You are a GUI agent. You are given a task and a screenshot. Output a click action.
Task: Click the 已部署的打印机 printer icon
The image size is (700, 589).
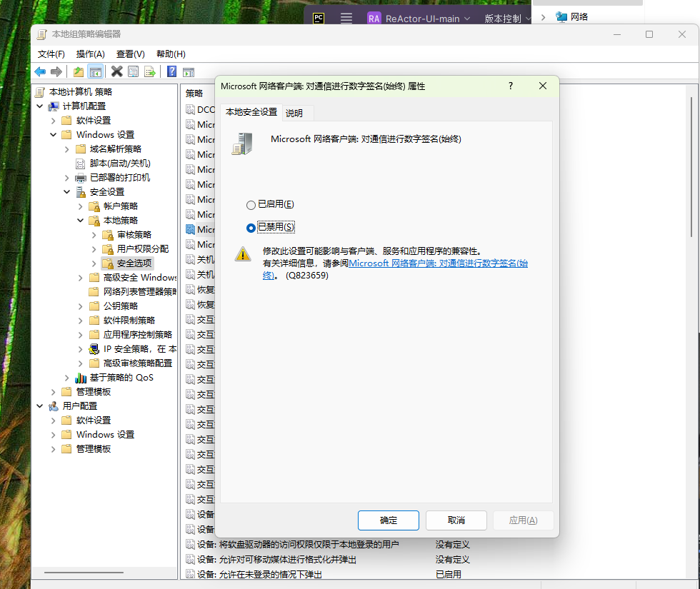tap(80, 178)
